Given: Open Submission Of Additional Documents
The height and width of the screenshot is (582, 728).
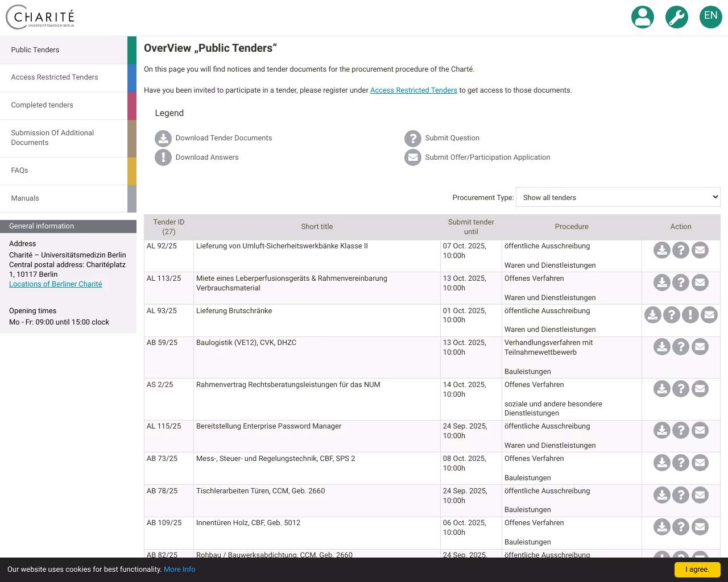Looking at the screenshot, I should [68, 138].
